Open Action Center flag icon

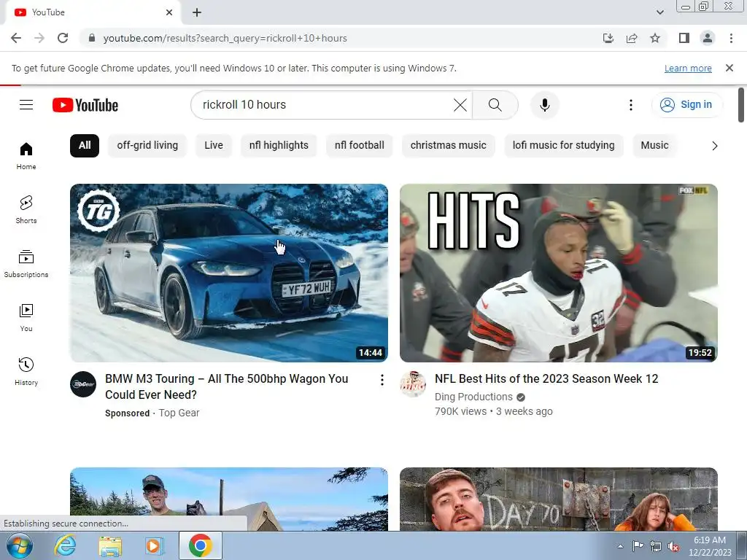[x=638, y=545]
